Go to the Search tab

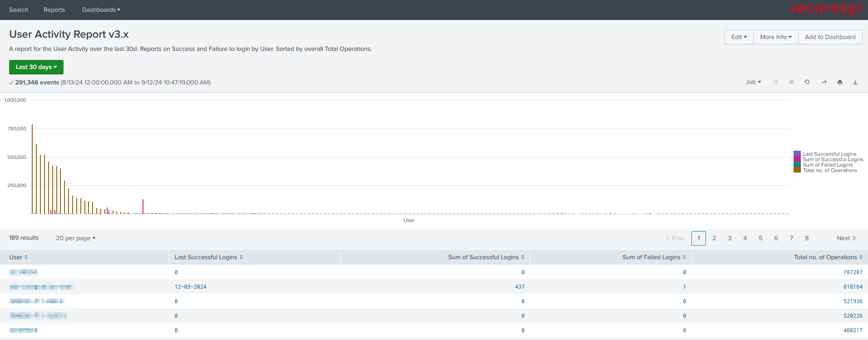click(x=19, y=10)
